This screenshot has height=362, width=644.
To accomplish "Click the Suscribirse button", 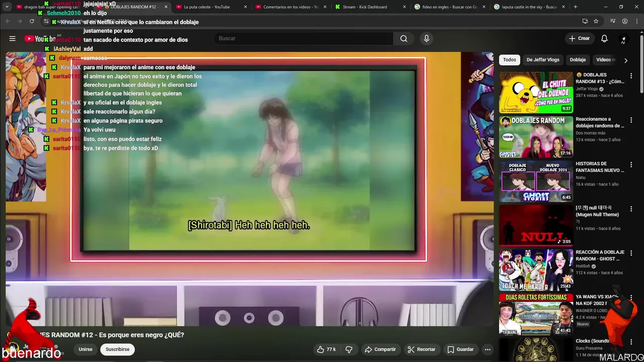I will (x=117, y=349).
